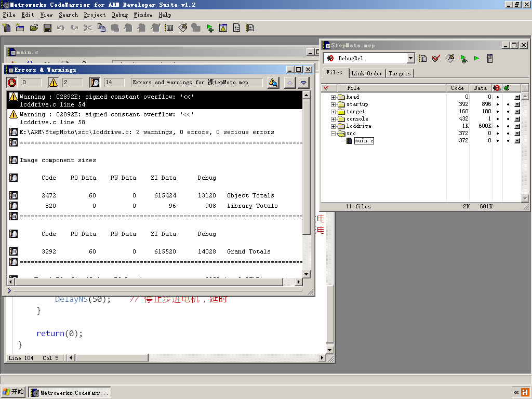Click the Make icon in project window
532x399 pixels.
click(x=449, y=58)
